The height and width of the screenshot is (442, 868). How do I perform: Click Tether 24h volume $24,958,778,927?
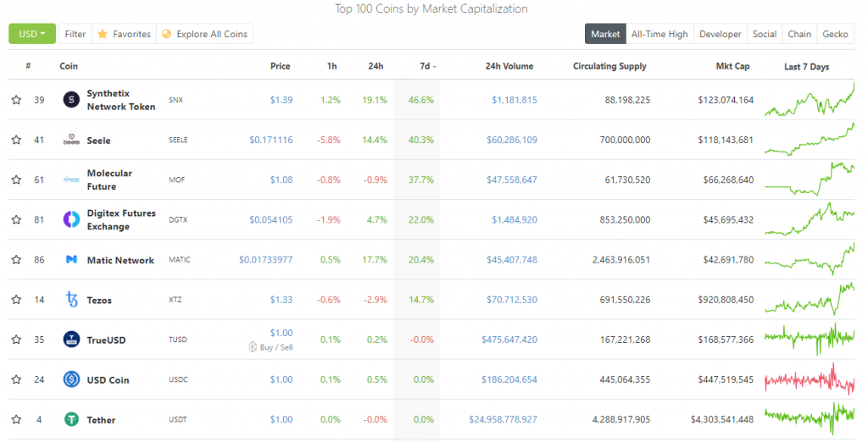504,419
